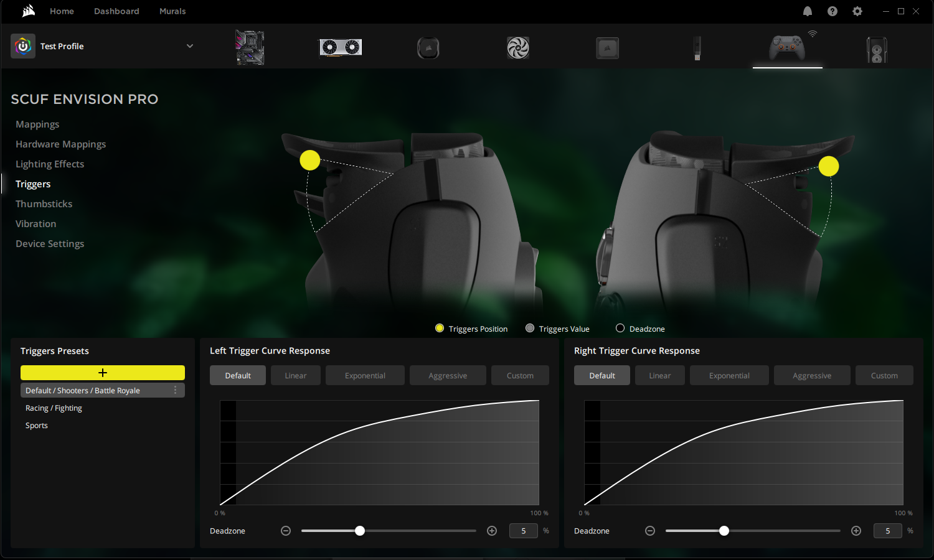The height and width of the screenshot is (560, 934).
Task: Expand the Test Profile dropdown
Action: pyautogui.click(x=190, y=46)
